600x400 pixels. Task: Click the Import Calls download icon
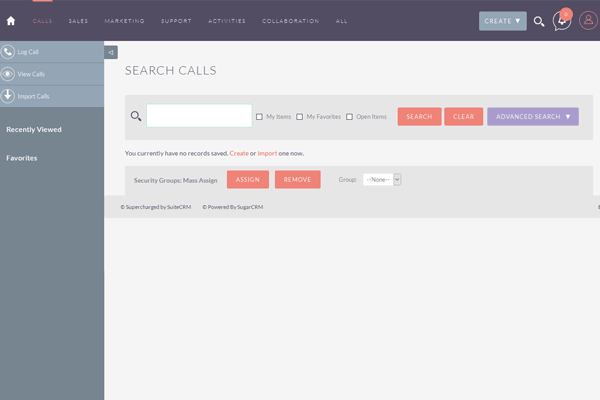[8, 96]
